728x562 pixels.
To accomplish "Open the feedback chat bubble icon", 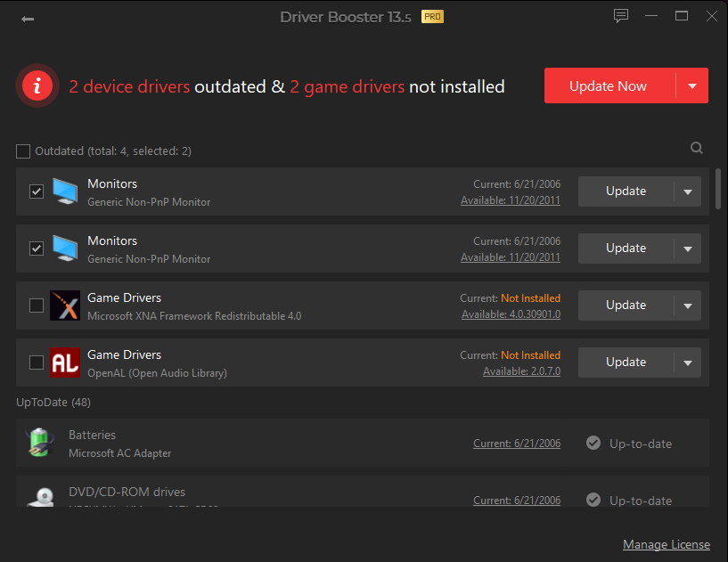I will pyautogui.click(x=621, y=16).
